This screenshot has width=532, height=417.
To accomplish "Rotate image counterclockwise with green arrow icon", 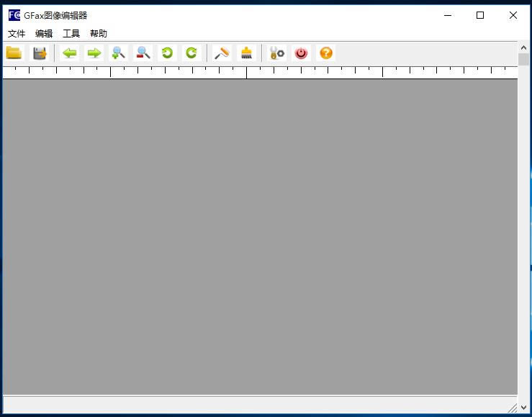I will (167, 53).
